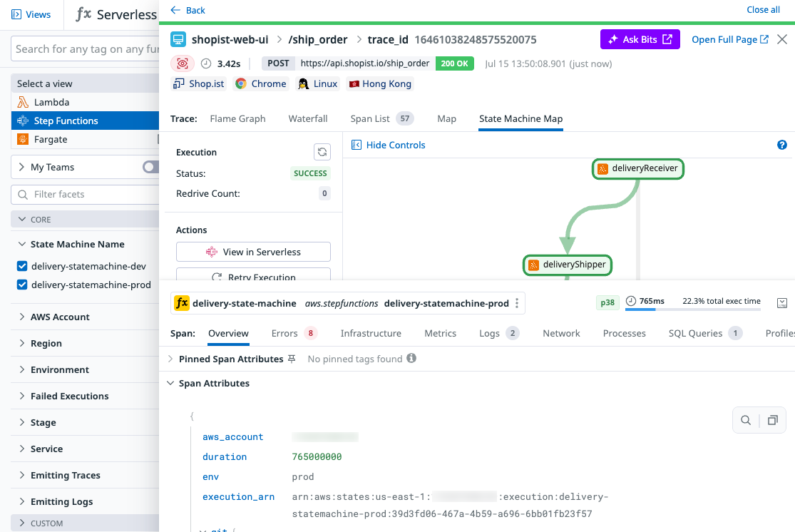Select the deliveryReceiver state node
795x532 pixels.
coord(638,168)
